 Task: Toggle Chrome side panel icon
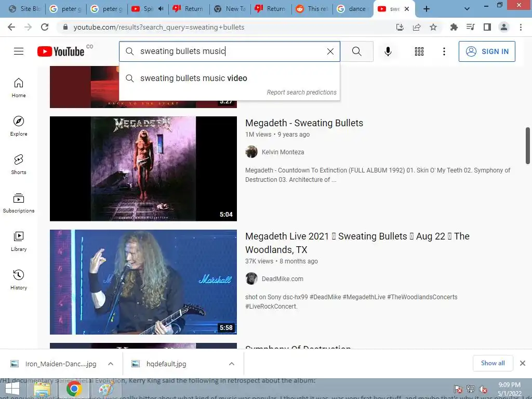(487, 27)
